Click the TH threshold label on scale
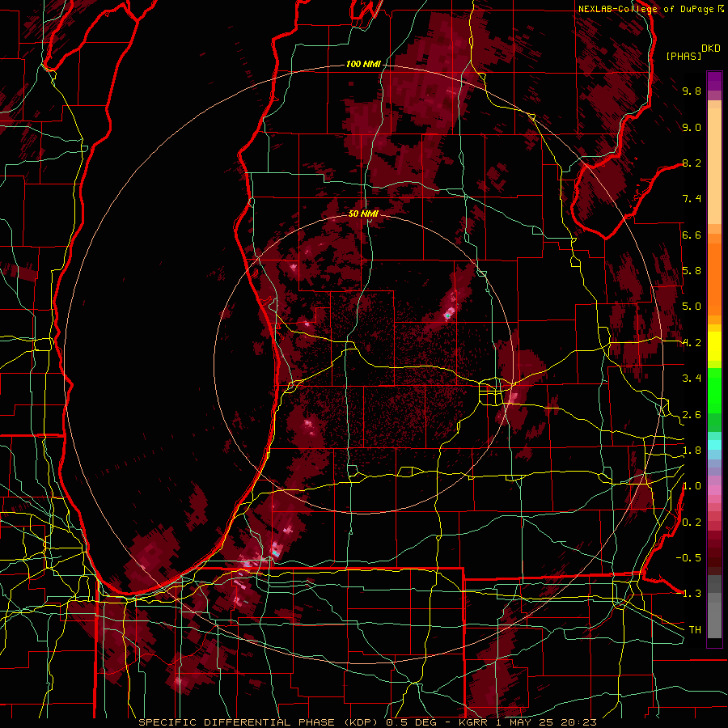Screen dimensions: 728x728 click(695, 629)
